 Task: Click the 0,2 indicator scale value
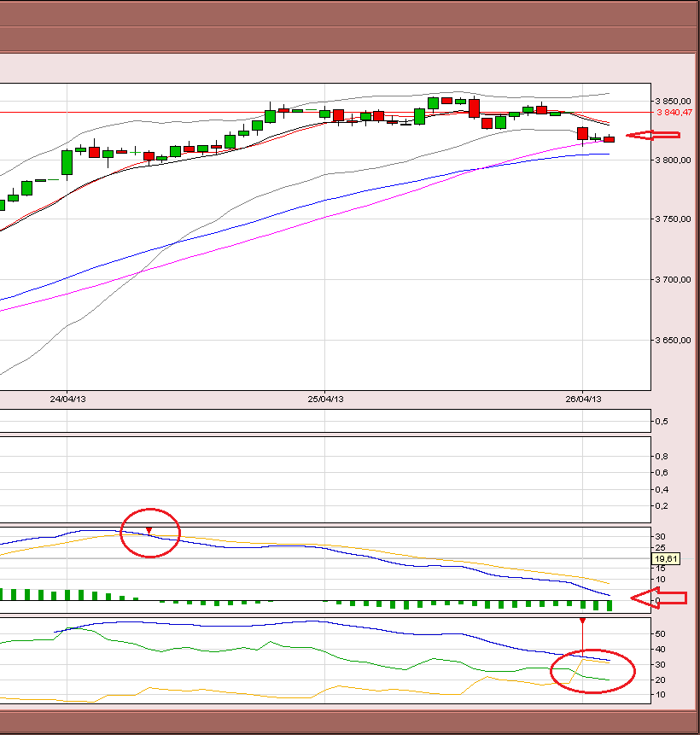pos(662,505)
